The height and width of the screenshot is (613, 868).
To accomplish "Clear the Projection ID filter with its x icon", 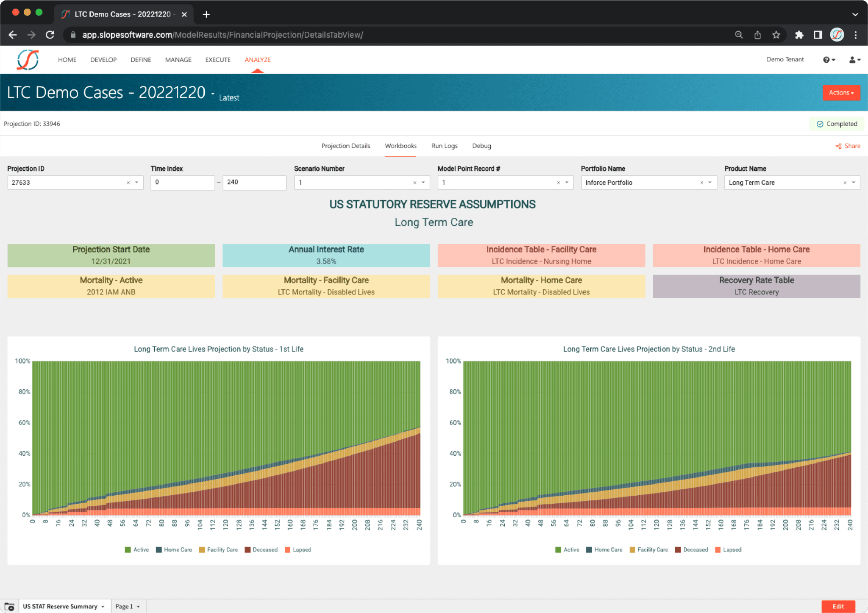I will pyautogui.click(x=128, y=183).
